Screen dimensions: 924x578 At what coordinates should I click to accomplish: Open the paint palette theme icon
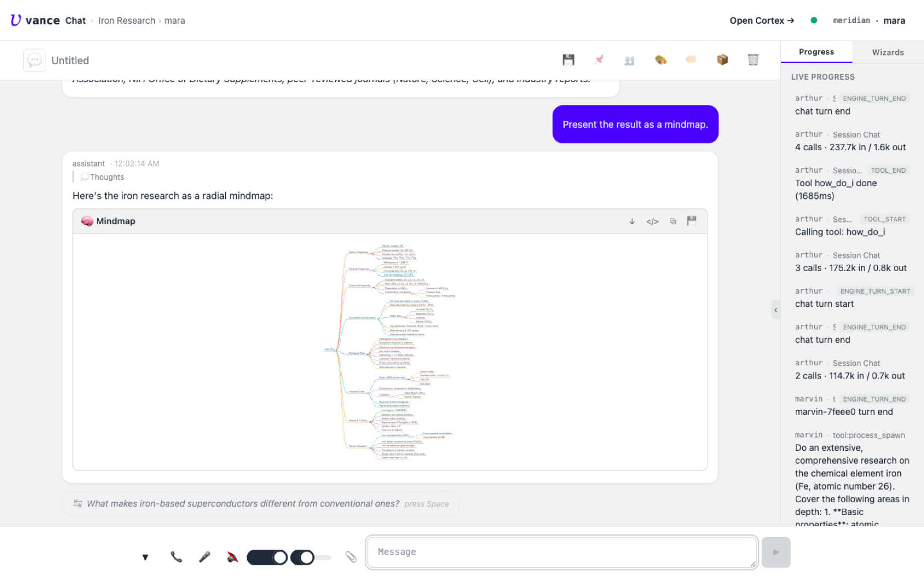(661, 60)
